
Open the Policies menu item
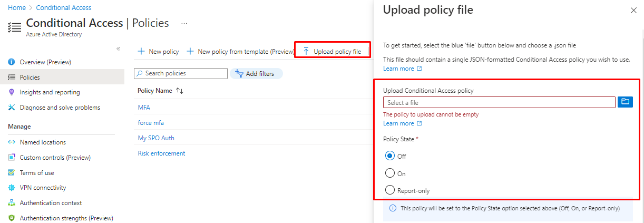click(x=30, y=77)
